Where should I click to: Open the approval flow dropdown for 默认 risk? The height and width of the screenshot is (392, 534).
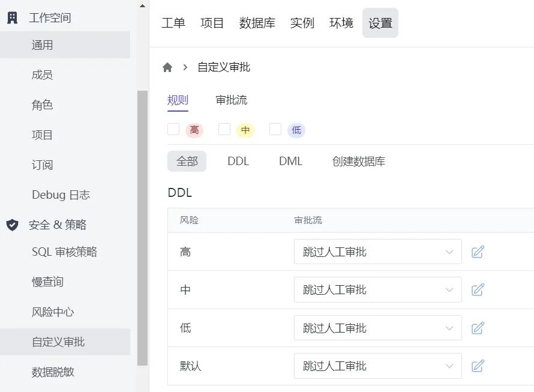[x=377, y=366]
